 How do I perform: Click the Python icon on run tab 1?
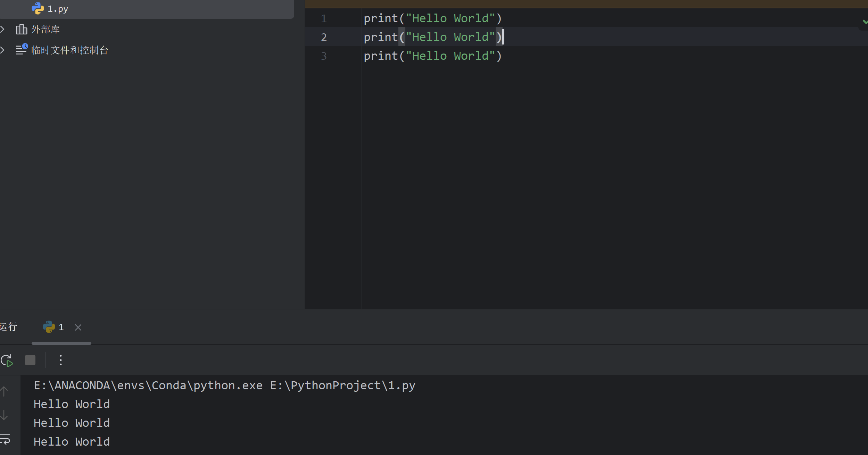coord(49,327)
